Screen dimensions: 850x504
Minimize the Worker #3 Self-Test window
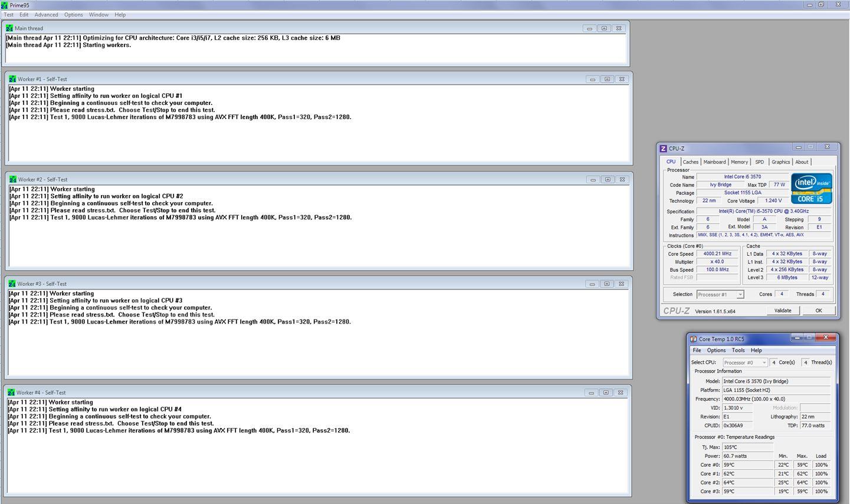592,284
